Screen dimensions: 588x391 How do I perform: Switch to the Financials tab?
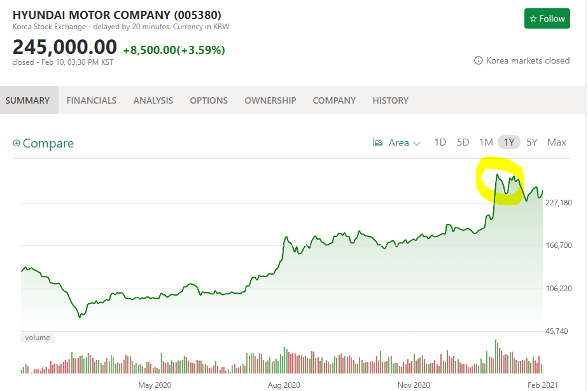[92, 100]
